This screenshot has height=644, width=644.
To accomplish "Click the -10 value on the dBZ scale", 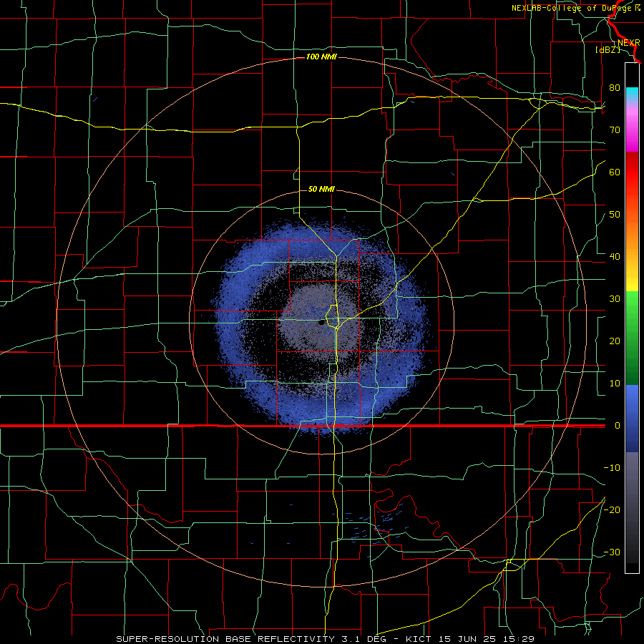I will coord(612,467).
